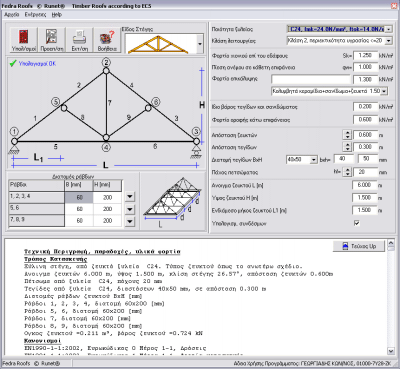Open section dropdown for members 7, 8, 9
400x369 pixels.
click(x=130, y=221)
